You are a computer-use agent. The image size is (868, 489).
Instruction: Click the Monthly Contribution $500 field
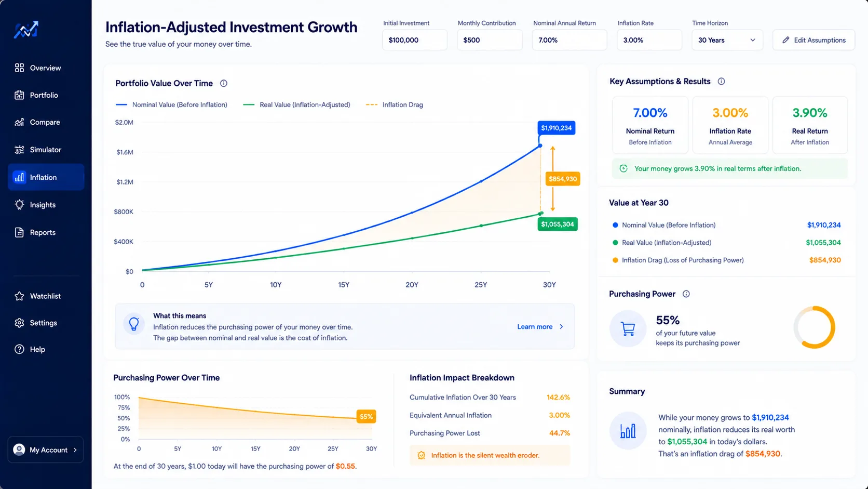pos(490,40)
